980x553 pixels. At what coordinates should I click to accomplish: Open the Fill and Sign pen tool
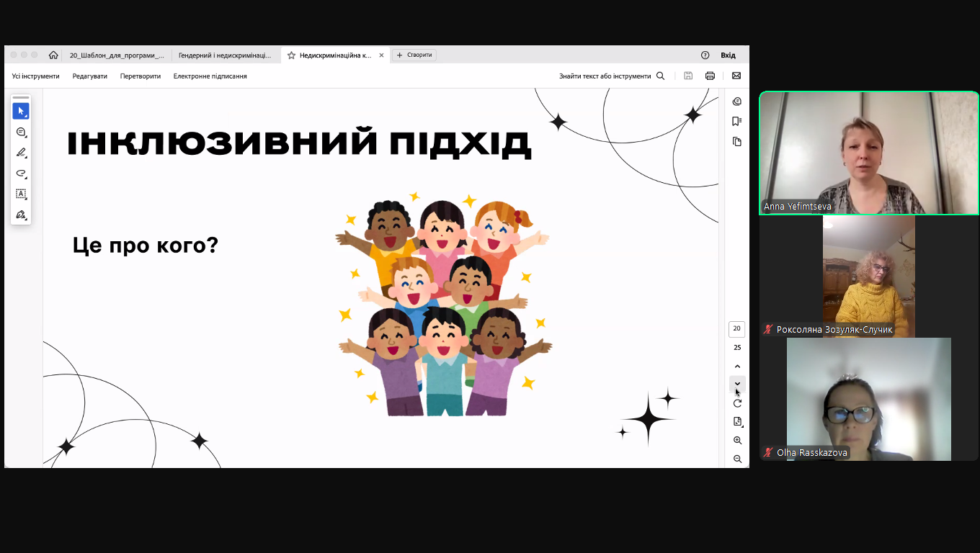tap(21, 215)
